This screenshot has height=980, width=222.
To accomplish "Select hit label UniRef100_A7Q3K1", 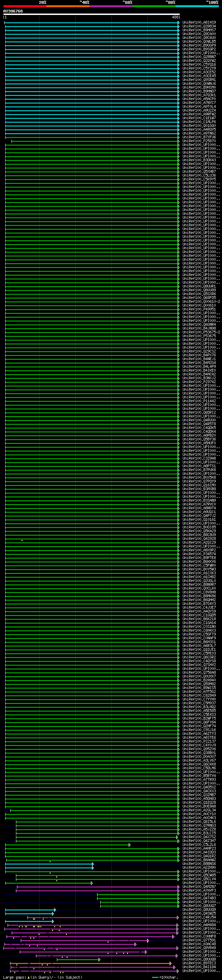I will [199, 95].
